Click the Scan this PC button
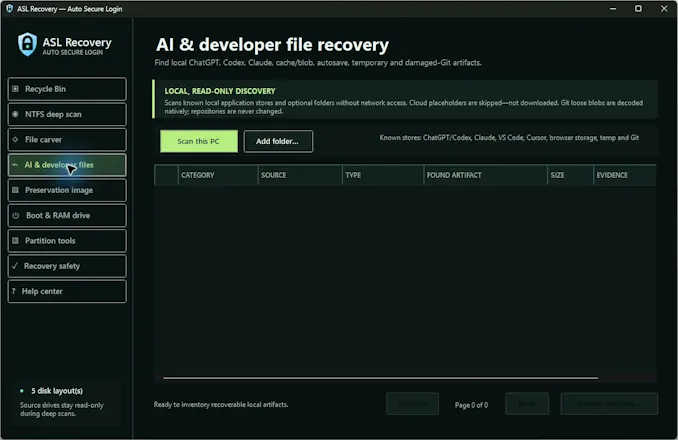This screenshot has width=678, height=440. [x=198, y=141]
